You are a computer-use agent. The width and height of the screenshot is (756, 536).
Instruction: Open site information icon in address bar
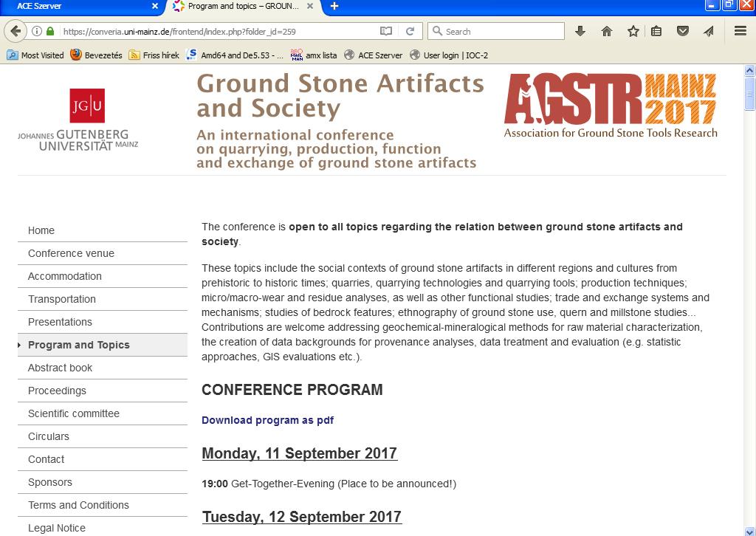coord(37,31)
